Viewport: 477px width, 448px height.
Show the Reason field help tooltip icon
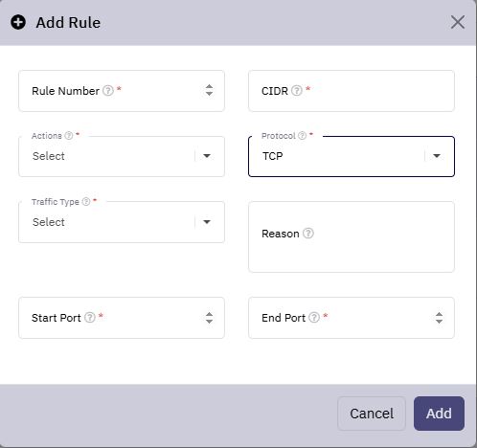click(308, 234)
